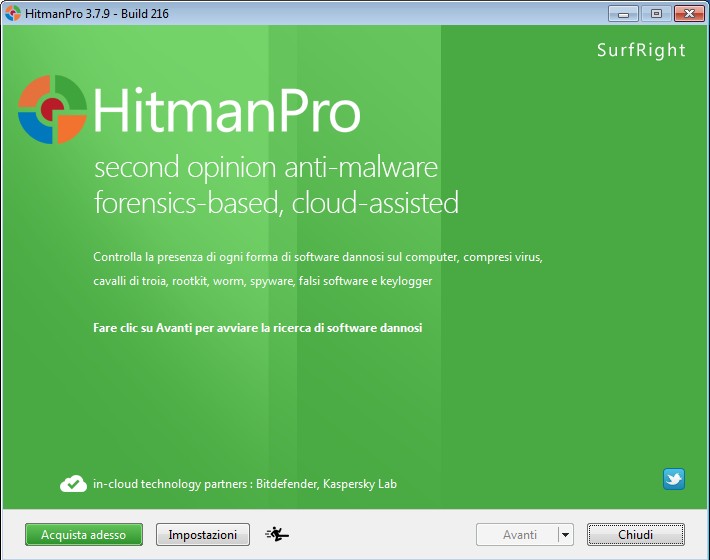Image resolution: width=710 pixels, height=560 pixels.
Task: Minimize the HitmanPro window
Action: click(x=624, y=14)
